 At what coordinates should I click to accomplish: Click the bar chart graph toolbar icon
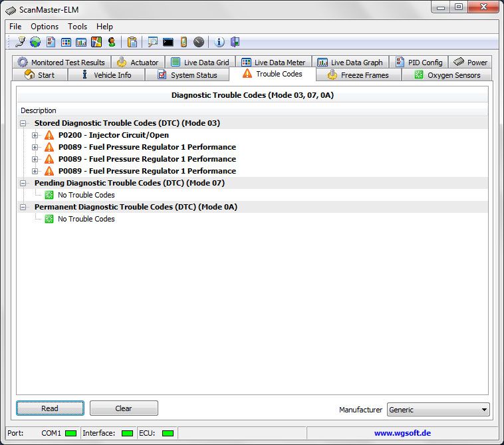pos(81,42)
